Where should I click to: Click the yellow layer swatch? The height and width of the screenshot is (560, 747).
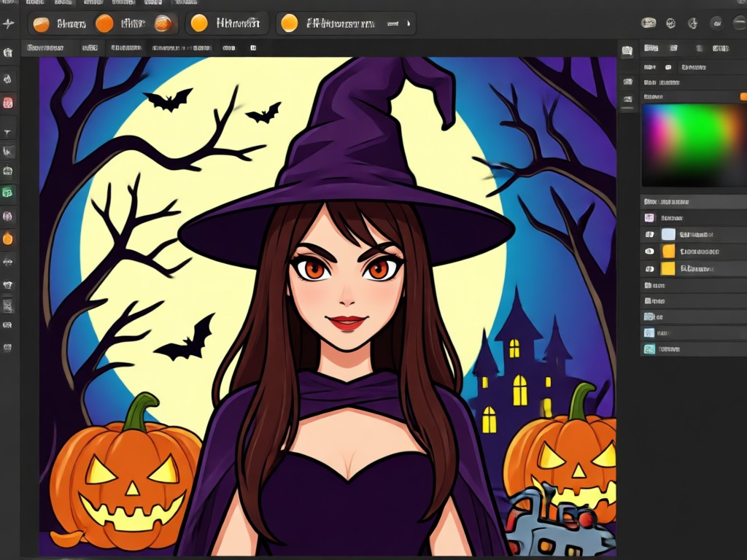(668, 268)
